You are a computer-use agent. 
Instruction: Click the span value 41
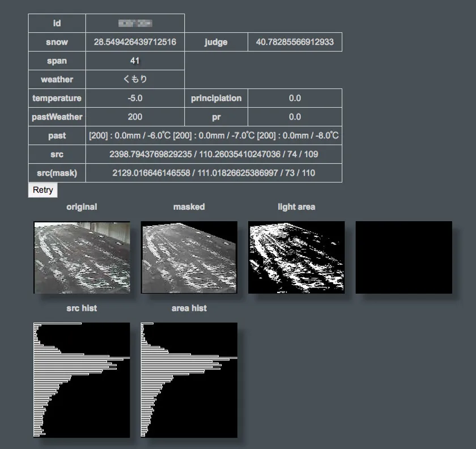point(135,61)
